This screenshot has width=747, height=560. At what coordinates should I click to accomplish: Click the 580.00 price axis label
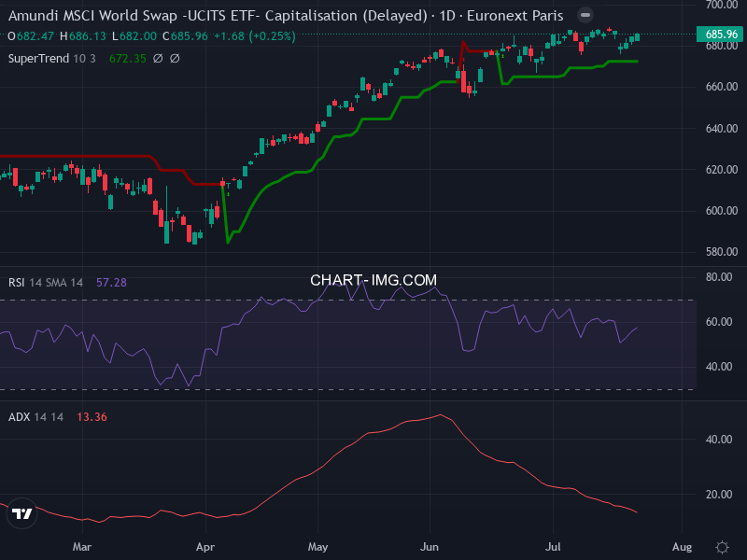tap(721, 252)
